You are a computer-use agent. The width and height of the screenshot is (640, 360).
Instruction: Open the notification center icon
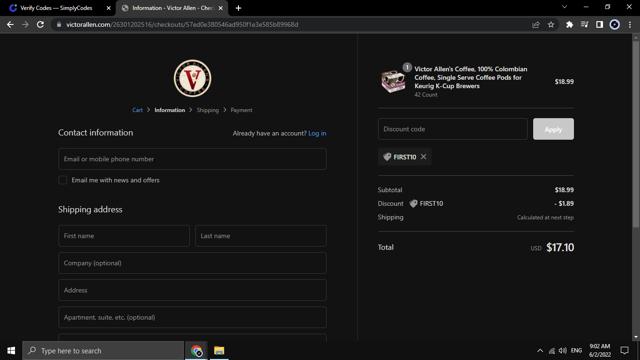[x=624, y=351]
